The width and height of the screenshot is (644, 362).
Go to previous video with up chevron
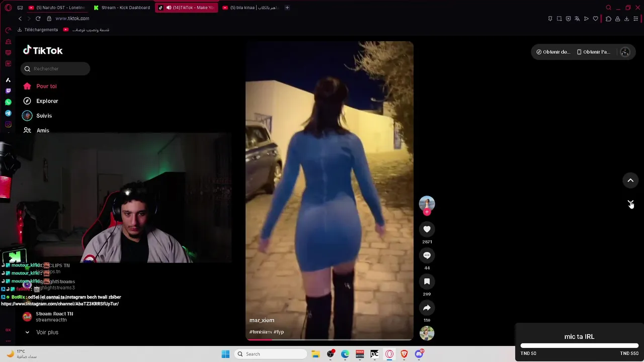(630, 180)
